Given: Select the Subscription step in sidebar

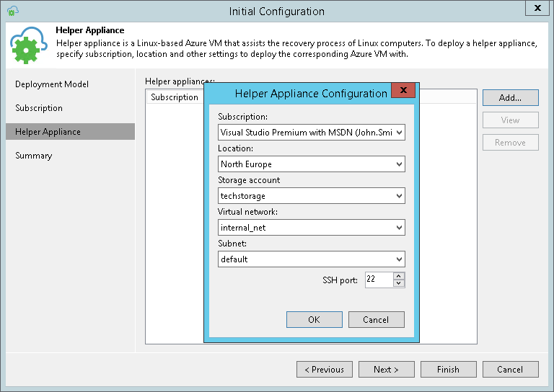Looking at the screenshot, I should tap(39, 108).
